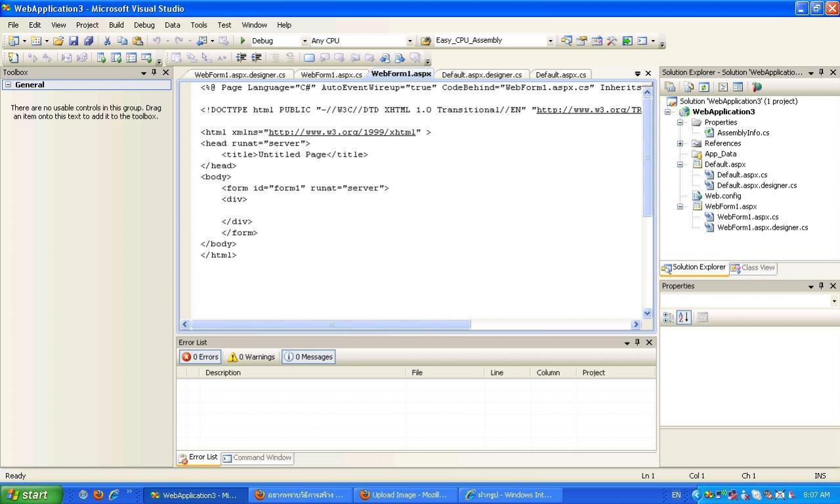Open the Object Browser toolbar icon

tap(597, 41)
